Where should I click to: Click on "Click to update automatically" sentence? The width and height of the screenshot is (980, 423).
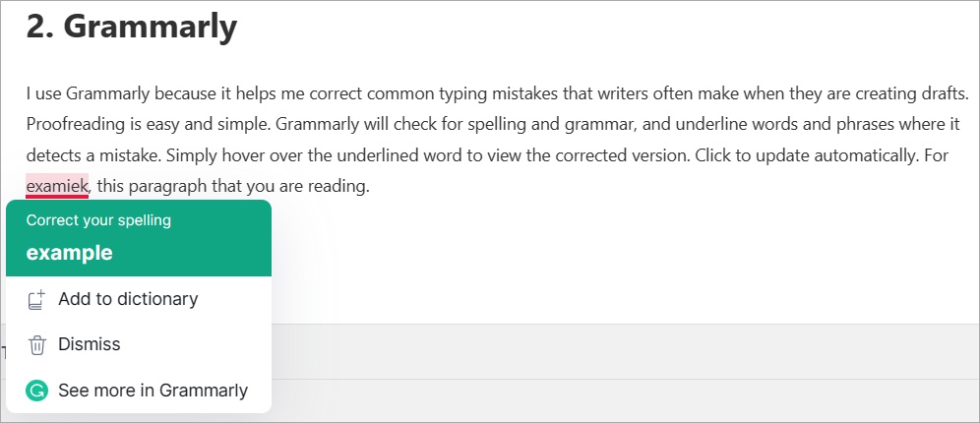pos(805,155)
